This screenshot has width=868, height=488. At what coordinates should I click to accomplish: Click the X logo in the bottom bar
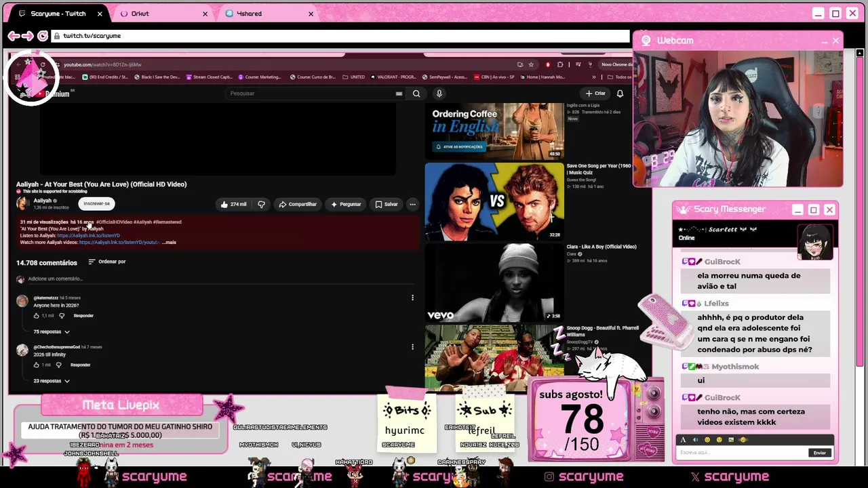point(695,476)
